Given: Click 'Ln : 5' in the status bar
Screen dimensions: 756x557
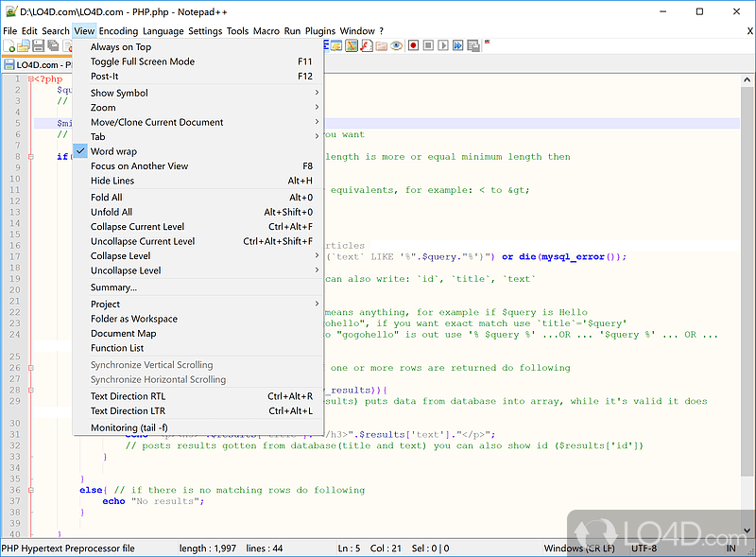Looking at the screenshot, I should (349, 548).
